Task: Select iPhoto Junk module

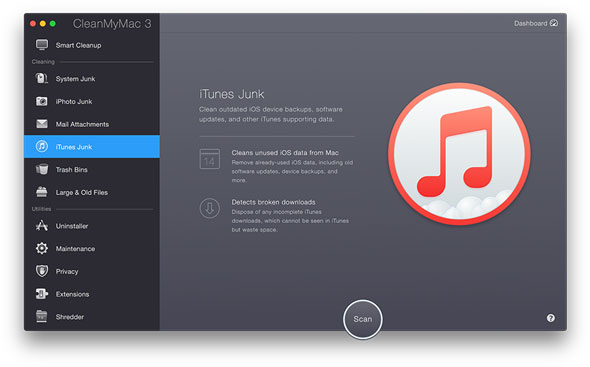Action: pyautogui.click(x=92, y=101)
